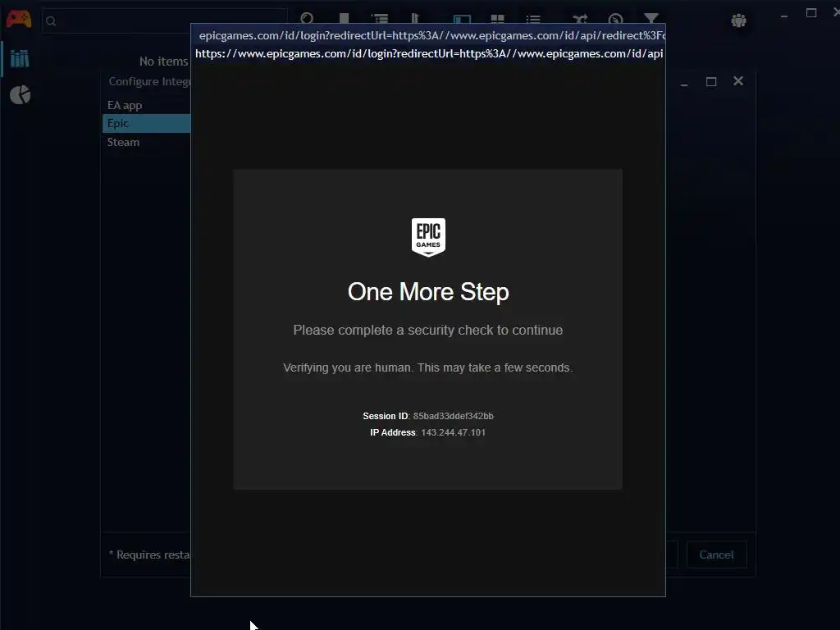
Task: Click the shuffle random game icon
Action: click(580, 19)
